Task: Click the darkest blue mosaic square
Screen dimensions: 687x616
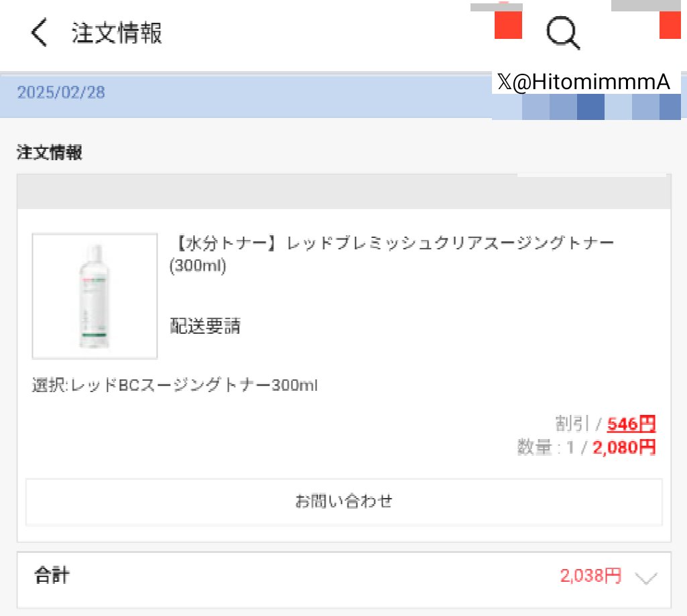Action: point(590,107)
